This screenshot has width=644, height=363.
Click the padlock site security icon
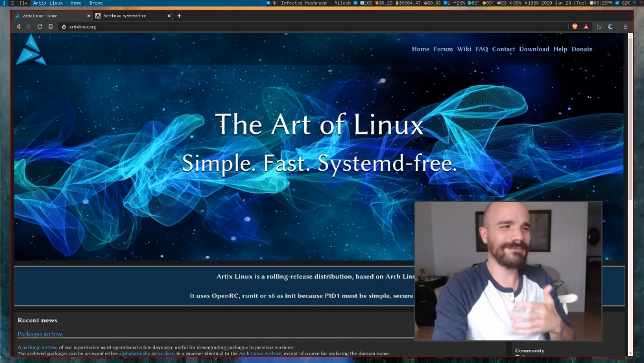pyautogui.click(x=64, y=27)
